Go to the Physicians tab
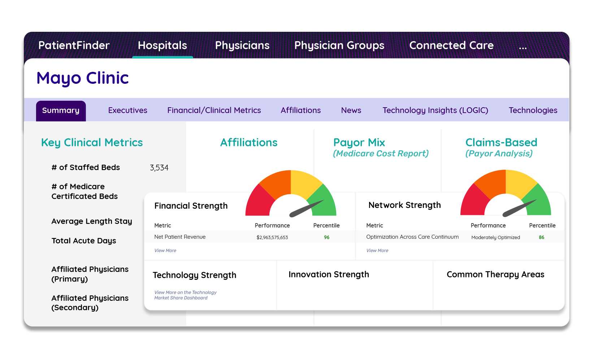598x364 pixels. click(242, 45)
